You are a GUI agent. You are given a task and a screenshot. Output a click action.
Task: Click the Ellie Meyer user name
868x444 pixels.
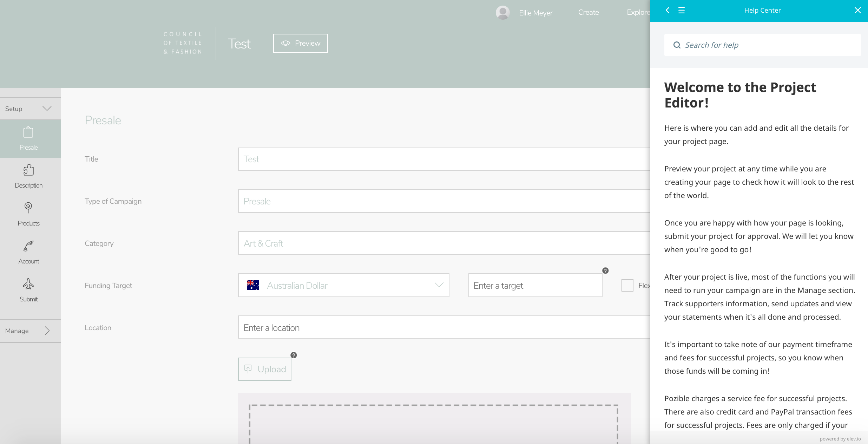(x=535, y=13)
